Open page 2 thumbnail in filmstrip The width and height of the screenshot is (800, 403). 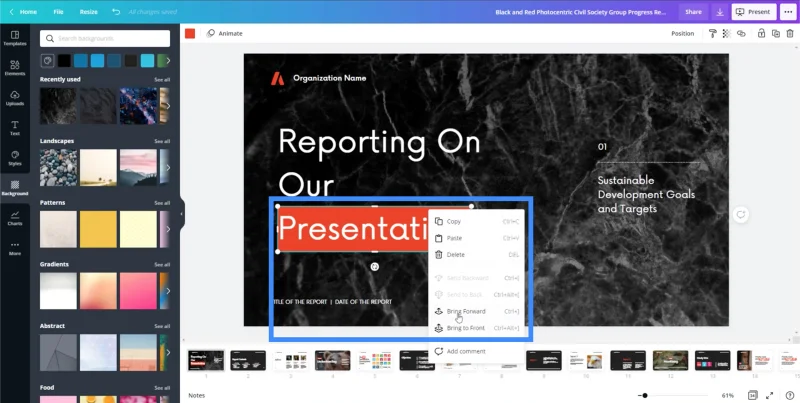point(248,361)
